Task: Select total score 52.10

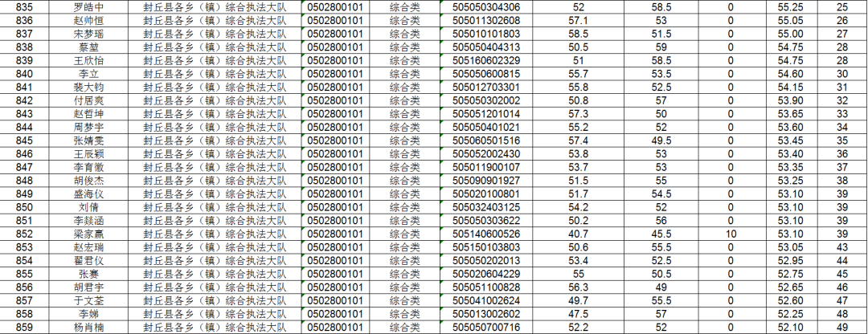Action: (791, 327)
